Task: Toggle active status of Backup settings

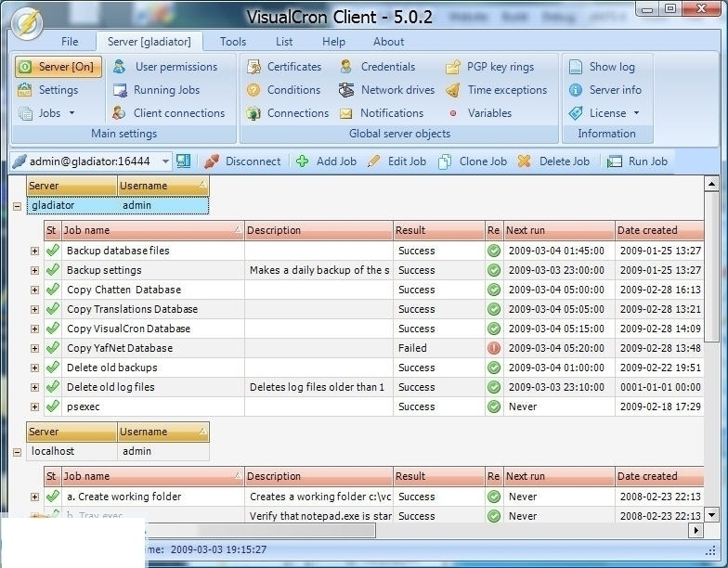Action: (53, 269)
